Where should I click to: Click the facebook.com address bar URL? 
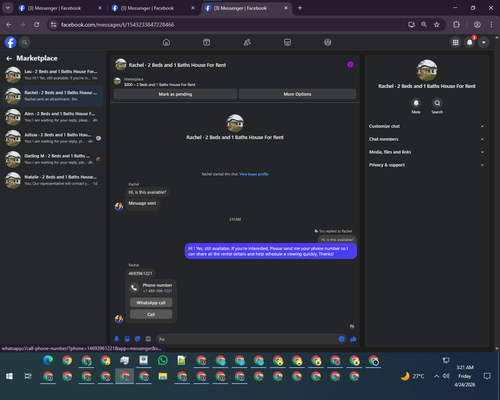[117, 25]
